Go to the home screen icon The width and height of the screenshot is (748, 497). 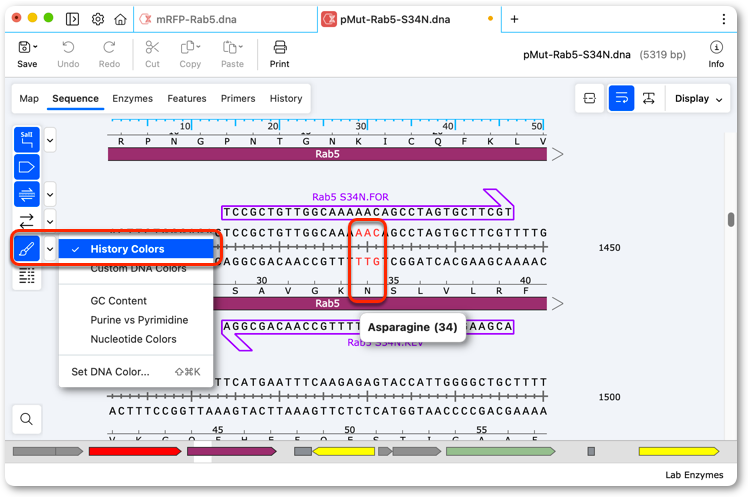pyautogui.click(x=120, y=19)
